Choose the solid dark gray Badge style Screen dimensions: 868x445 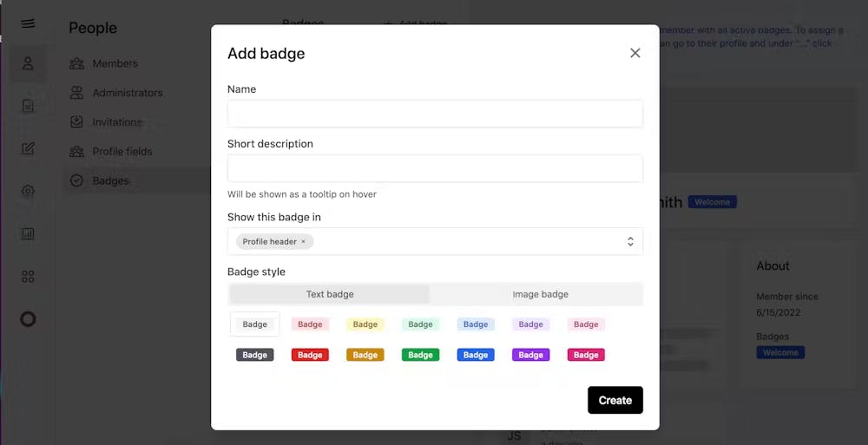(254, 355)
